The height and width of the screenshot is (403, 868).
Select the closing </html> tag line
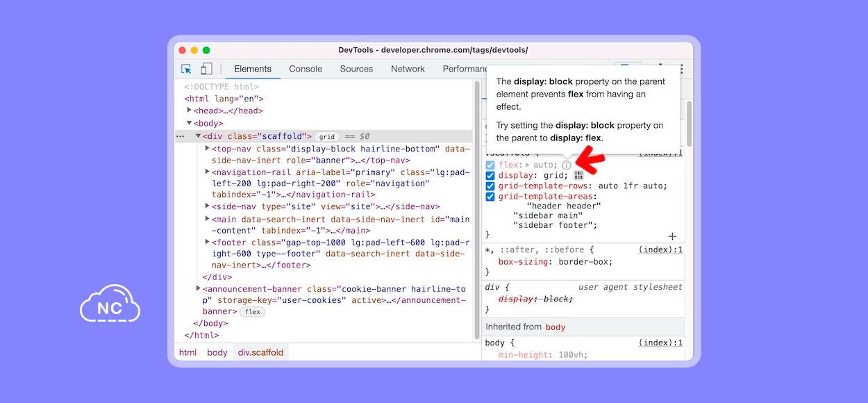click(x=201, y=335)
